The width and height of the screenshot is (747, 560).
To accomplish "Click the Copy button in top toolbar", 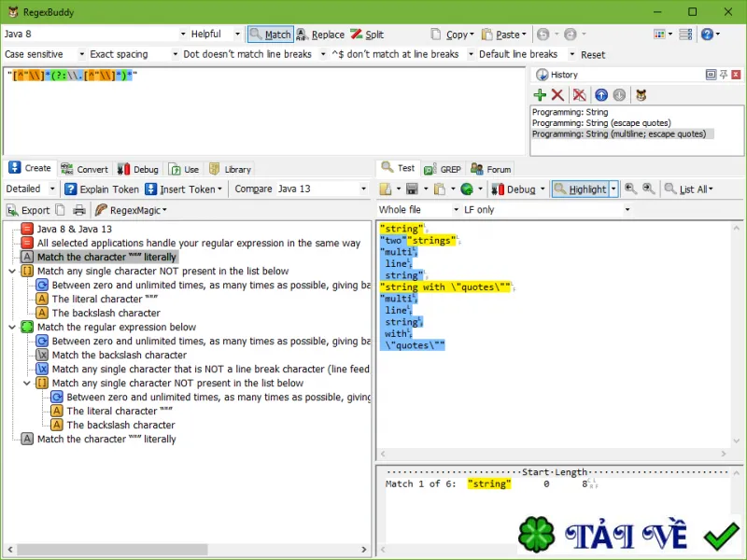I will click(x=453, y=35).
